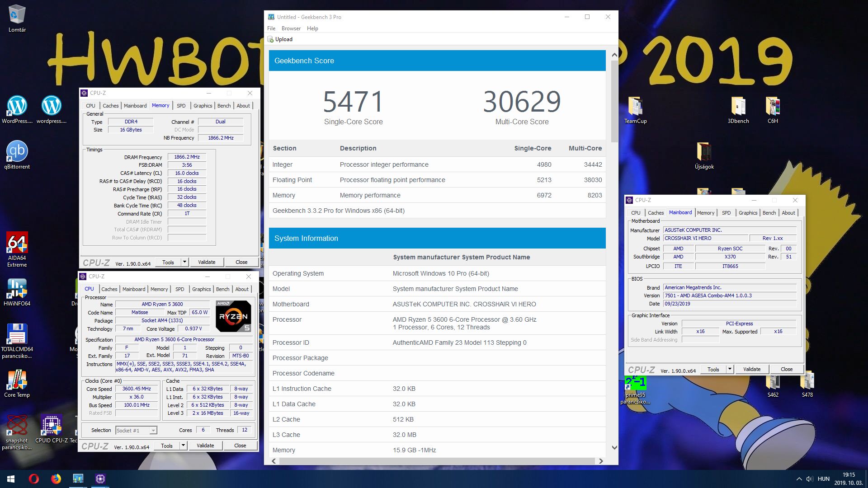
Task: Switch to Geekbench taskbar item
Action: pyautogui.click(x=78, y=479)
